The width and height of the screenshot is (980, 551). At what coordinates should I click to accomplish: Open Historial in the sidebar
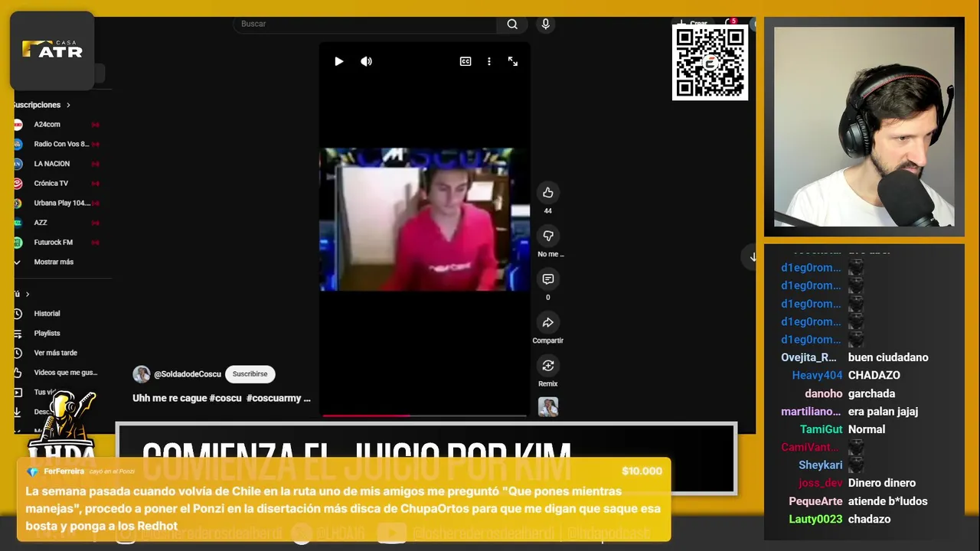(x=47, y=314)
